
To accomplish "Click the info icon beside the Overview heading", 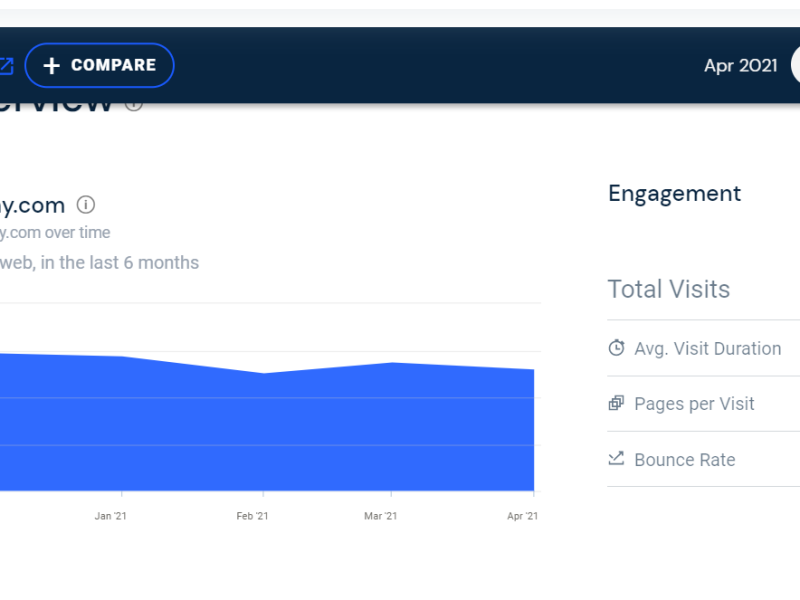I will [134, 102].
